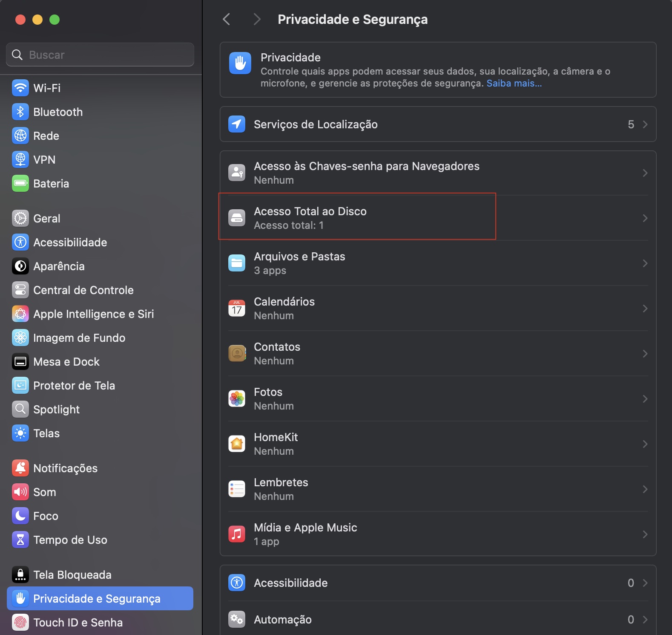Click the Arquivos e Pastas folder icon
The image size is (672, 635).
click(237, 263)
